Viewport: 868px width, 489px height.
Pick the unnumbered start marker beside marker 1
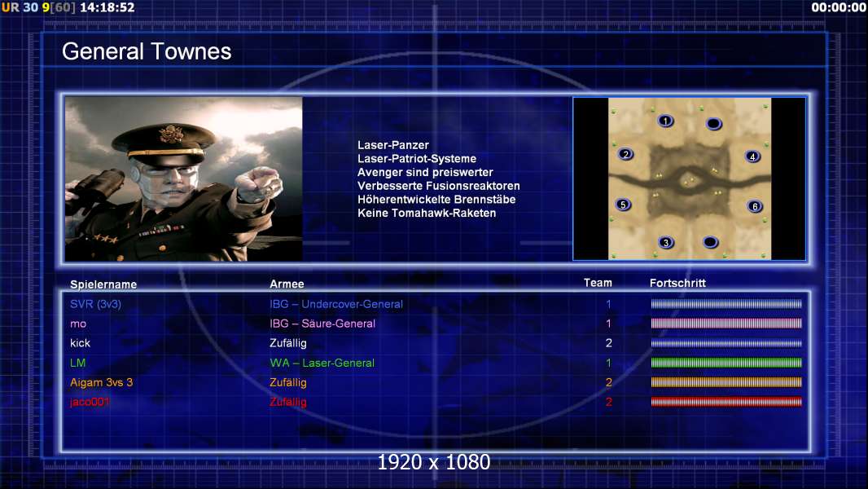coord(713,124)
